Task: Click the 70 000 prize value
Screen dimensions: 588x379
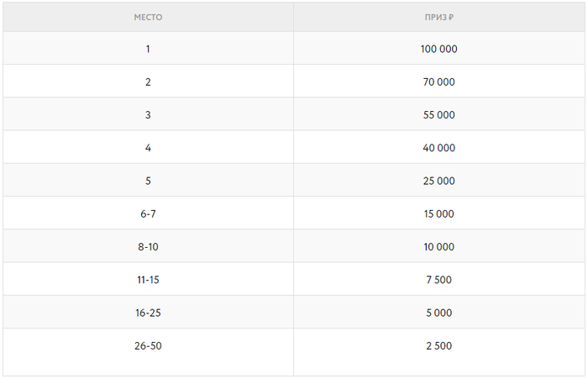Action: click(438, 82)
